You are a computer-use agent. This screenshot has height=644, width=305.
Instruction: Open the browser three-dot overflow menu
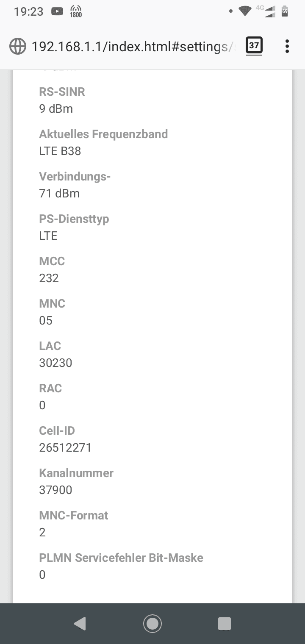(x=287, y=46)
